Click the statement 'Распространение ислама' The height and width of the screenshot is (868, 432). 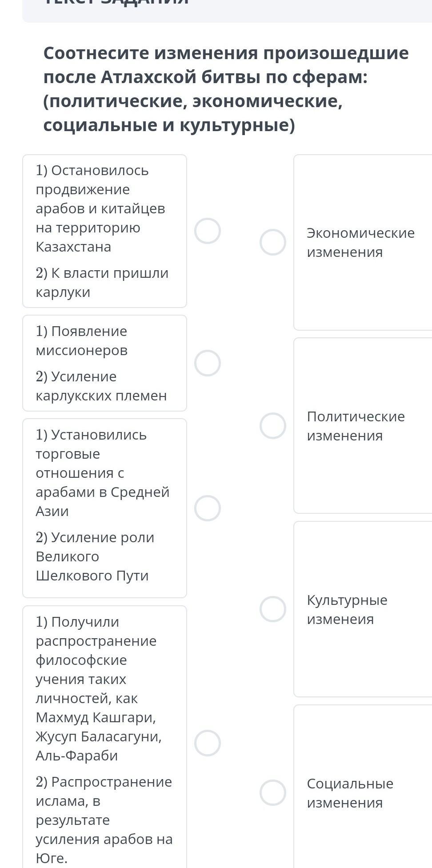(104, 820)
